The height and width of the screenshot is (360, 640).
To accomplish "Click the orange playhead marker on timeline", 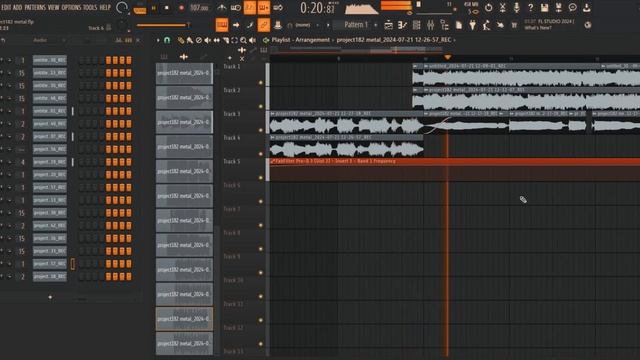I will 448,58.
